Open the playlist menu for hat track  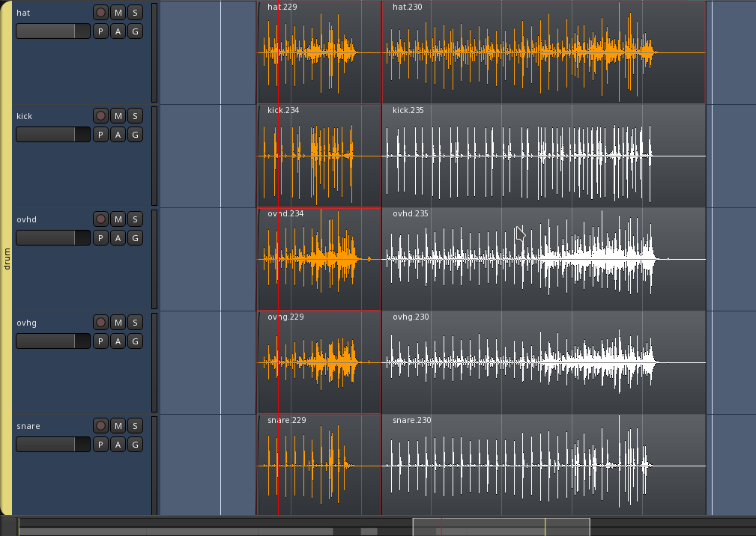pyautogui.click(x=100, y=31)
